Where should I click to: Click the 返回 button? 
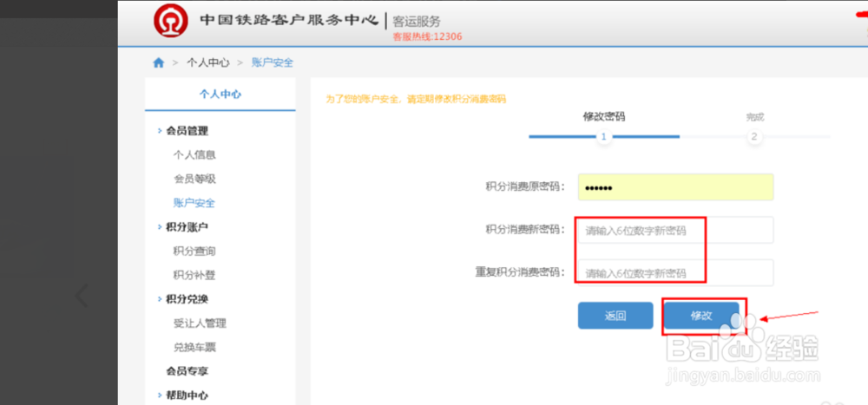click(x=615, y=316)
